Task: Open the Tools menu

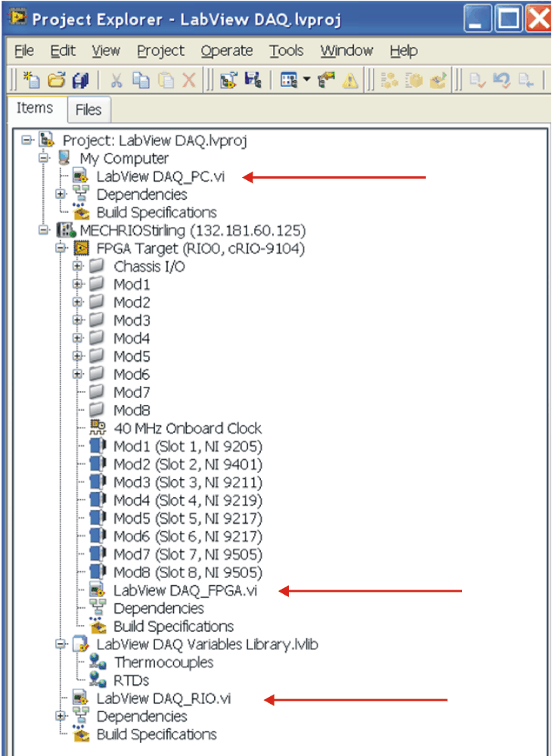Action: (x=287, y=51)
